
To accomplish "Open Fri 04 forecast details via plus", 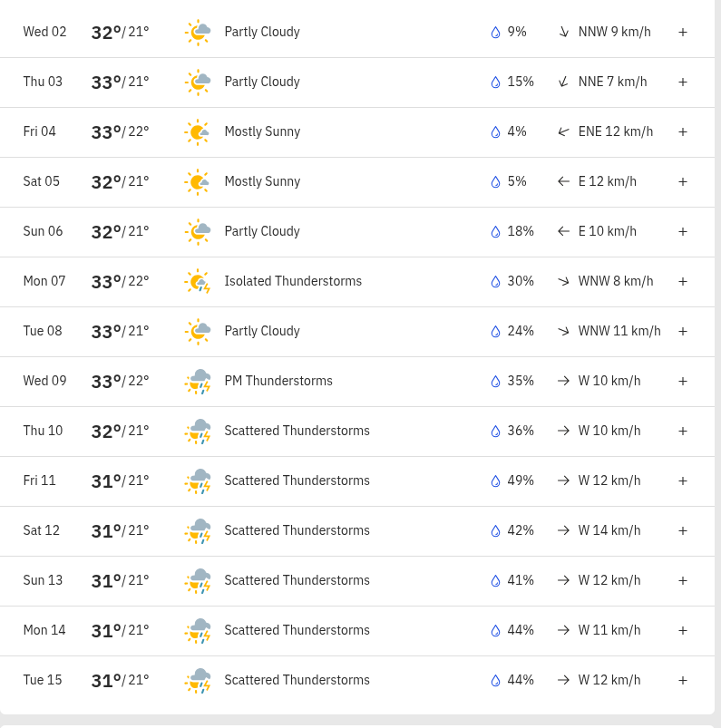I will point(682,132).
